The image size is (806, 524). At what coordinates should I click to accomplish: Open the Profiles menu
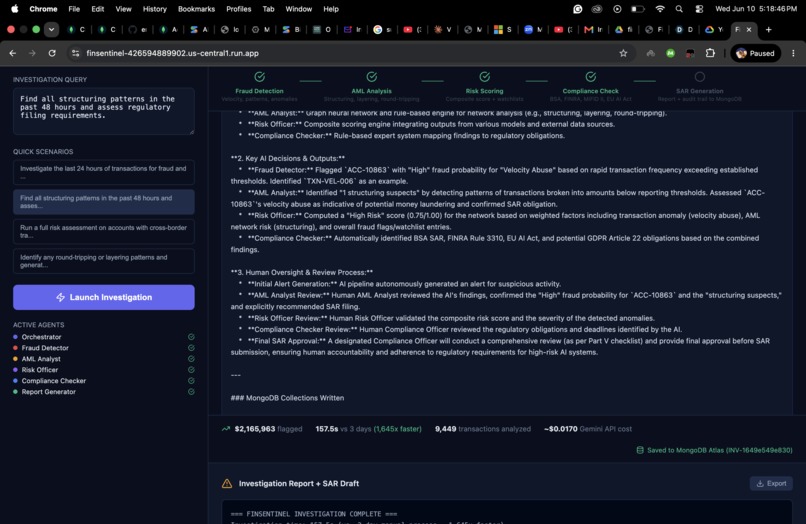(239, 9)
